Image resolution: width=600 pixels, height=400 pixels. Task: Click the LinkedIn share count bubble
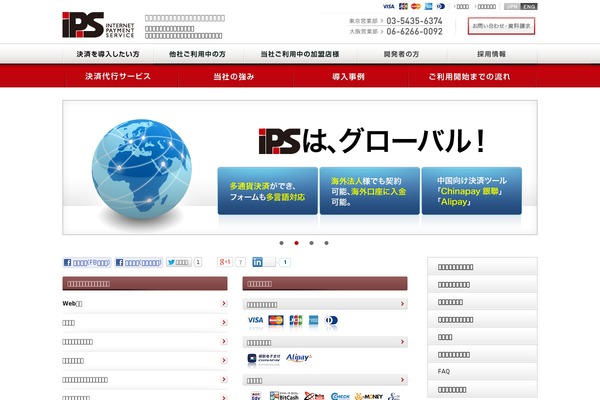[x=285, y=262]
